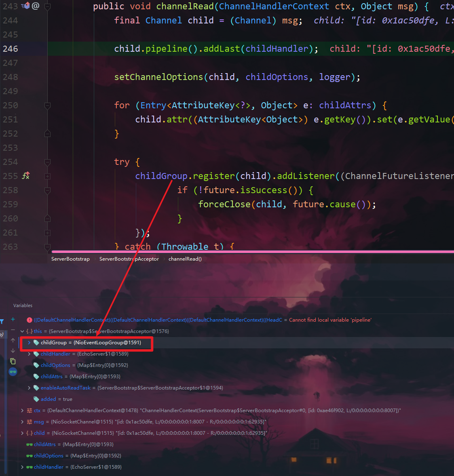The height and width of the screenshot is (476, 454).
Task: Click the parameter icon beside ctx variable
Action: tap(30, 411)
